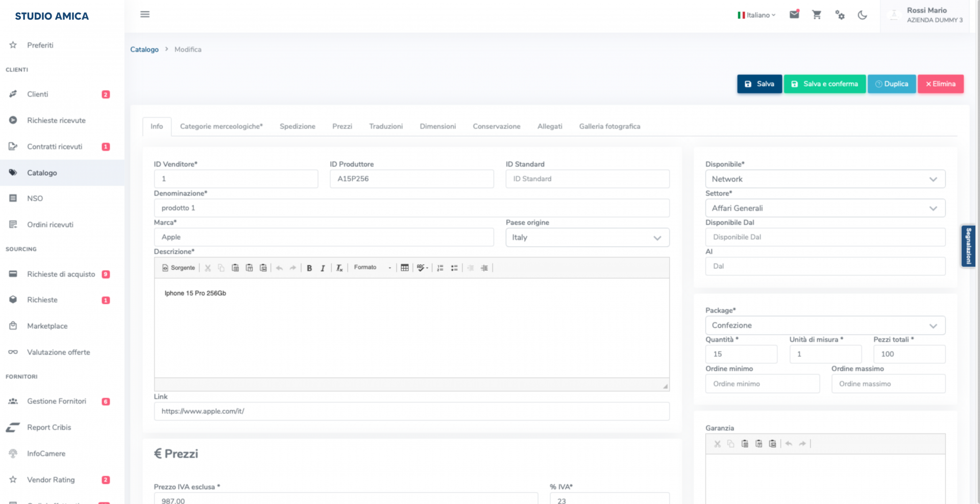
Task: Toggle dark mode moon icon
Action: point(862,15)
